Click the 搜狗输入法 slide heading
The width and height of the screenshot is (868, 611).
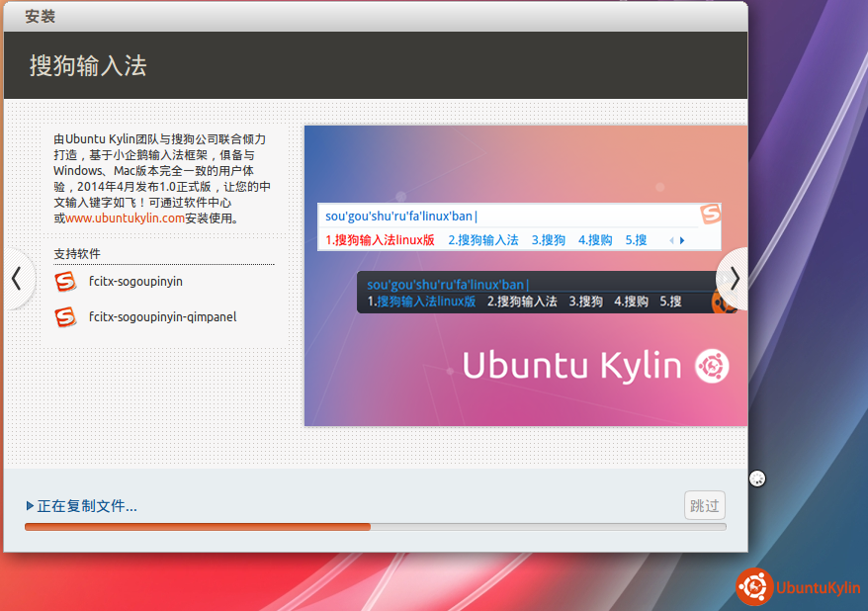(88, 66)
